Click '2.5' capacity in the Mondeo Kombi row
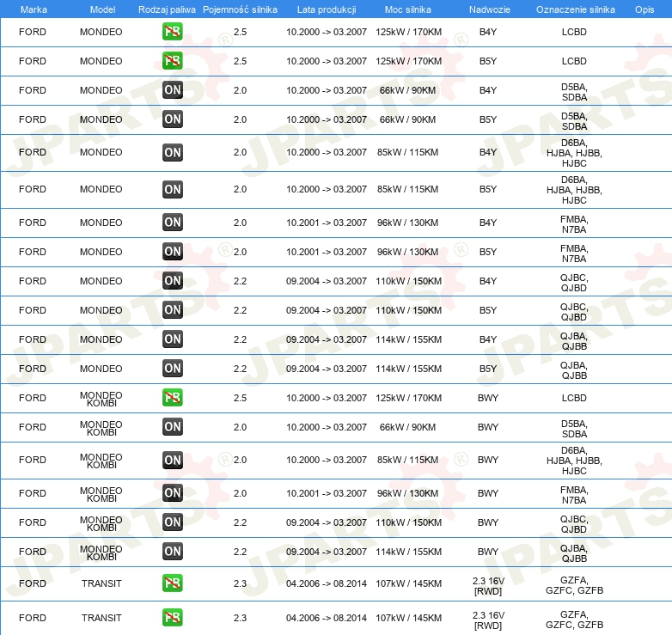This screenshot has height=635, width=672. click(240, 398)
